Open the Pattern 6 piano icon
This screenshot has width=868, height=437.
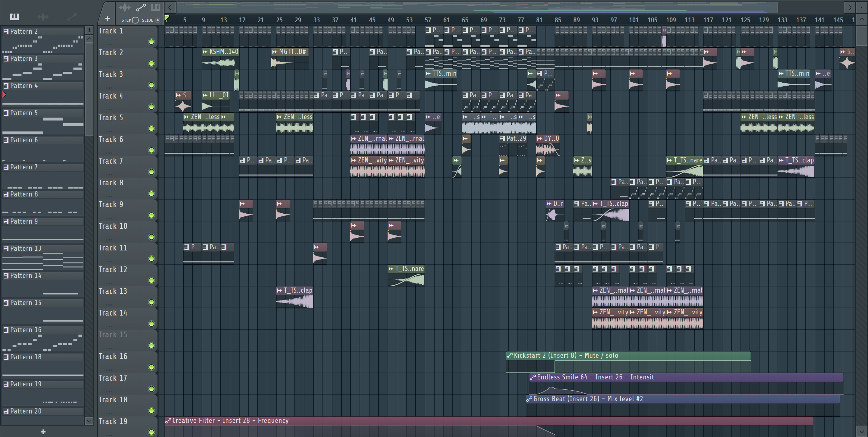(x=6, y=140)
